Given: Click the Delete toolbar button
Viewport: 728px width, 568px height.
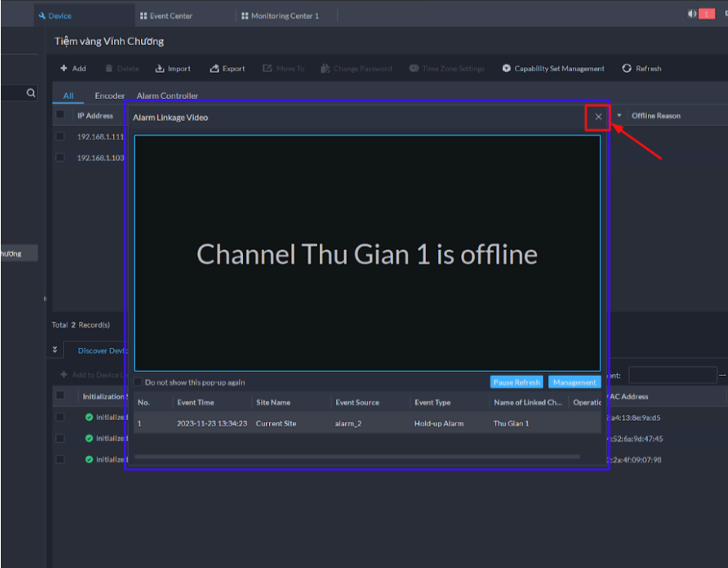Looking at the screenshot, I should pyautogui.click(x=122, y=68).
